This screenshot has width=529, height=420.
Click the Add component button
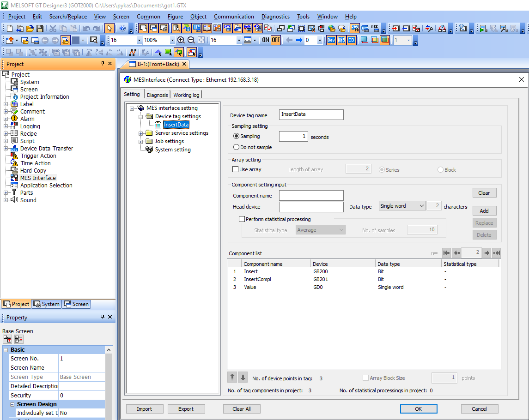484,210
